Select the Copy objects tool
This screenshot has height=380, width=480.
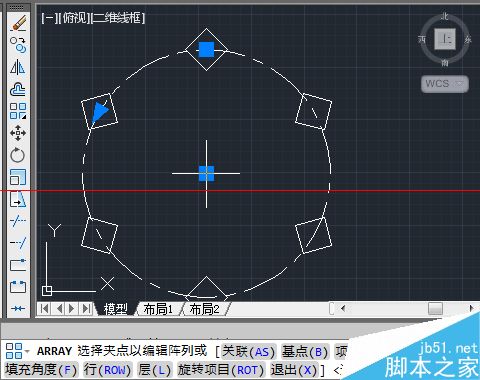[x=18, y=45]
